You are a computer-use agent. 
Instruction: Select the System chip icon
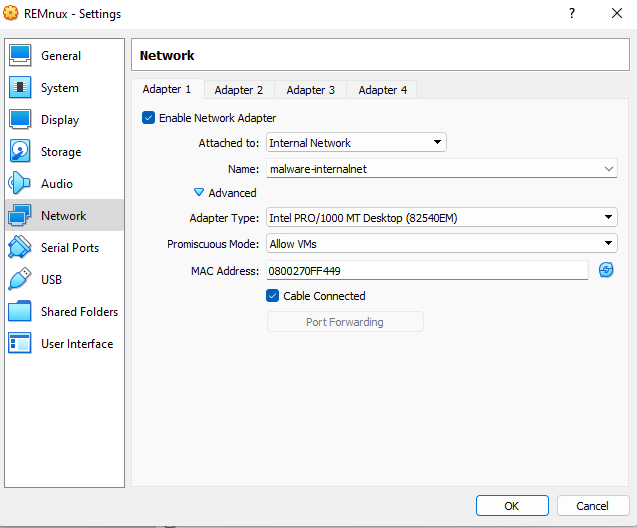20,88
